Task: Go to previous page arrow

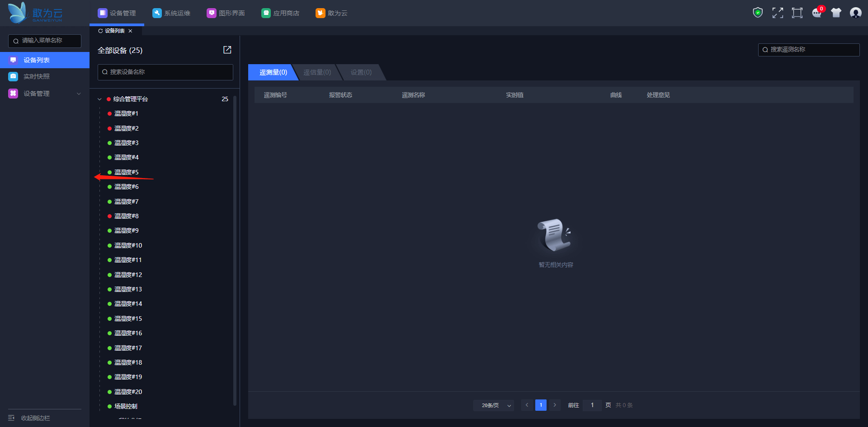Action: (x=527, y=405)
